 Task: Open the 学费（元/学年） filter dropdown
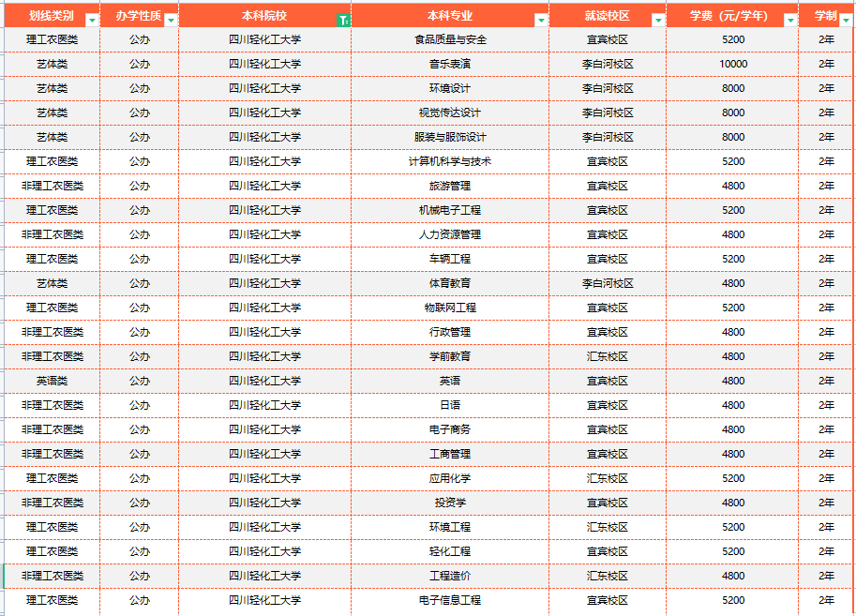(x=790, y=21)
